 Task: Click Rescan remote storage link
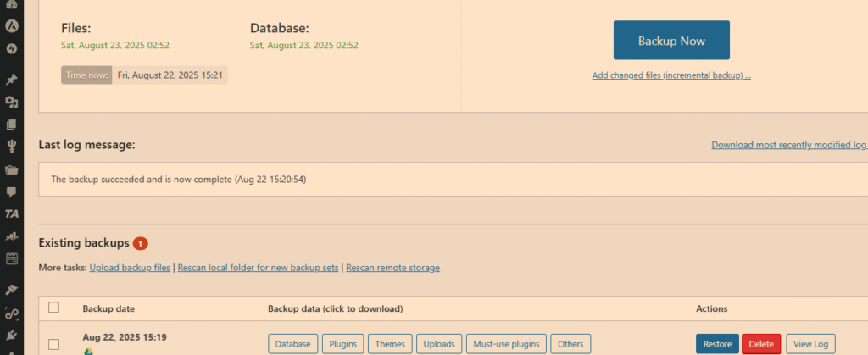tap(393, 268)
